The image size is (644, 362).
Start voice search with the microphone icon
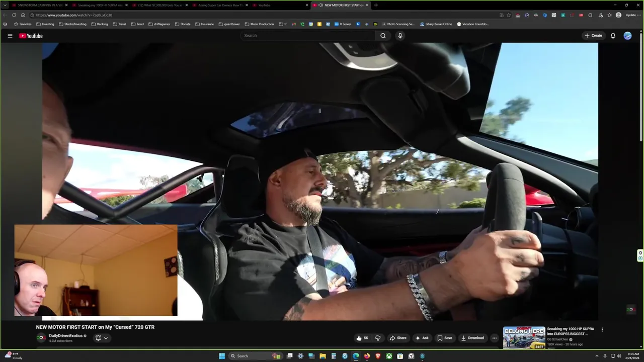click(x=400, y=36)
